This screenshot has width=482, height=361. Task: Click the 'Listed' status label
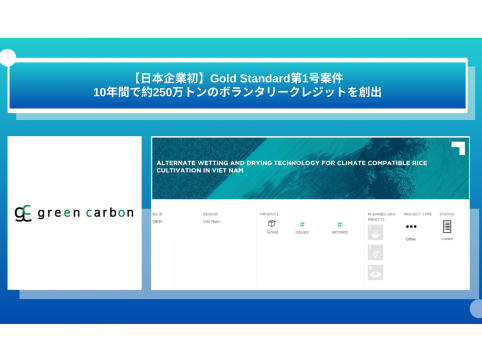(x=447, y=239)
